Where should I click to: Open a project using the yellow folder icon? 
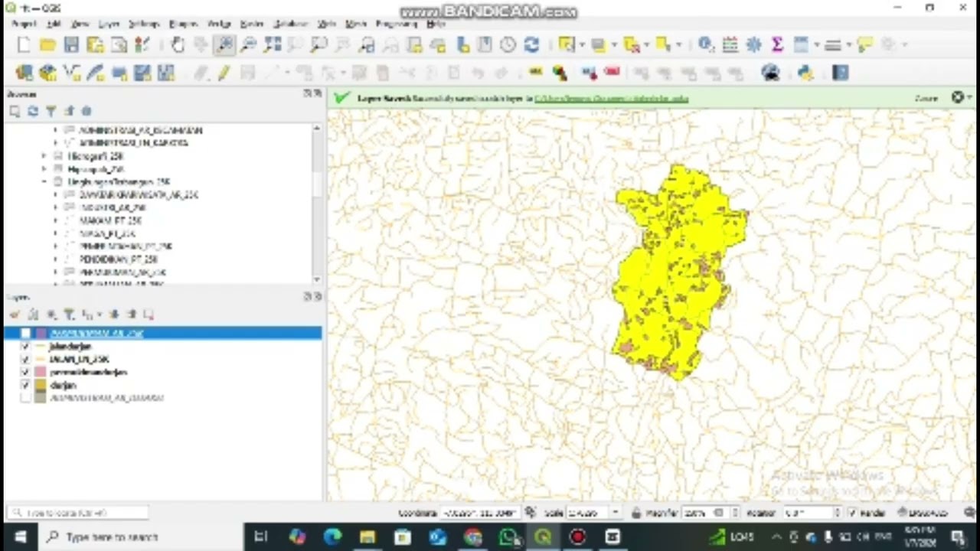[47, 45]
